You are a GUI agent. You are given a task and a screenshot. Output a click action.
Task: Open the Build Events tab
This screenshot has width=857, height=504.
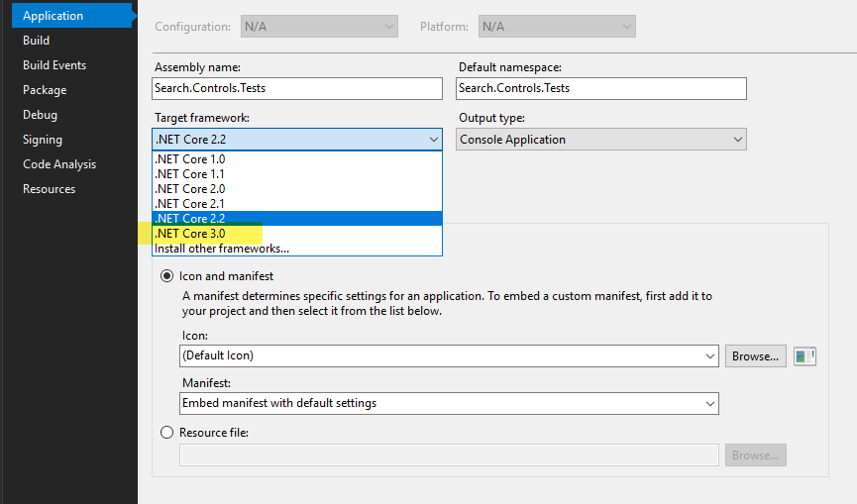click(x=54, y=65)
